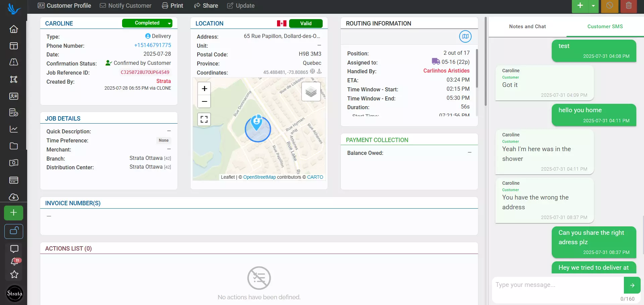
Task: Open the analytics line chart panel
Action: (x=13, y=129)
